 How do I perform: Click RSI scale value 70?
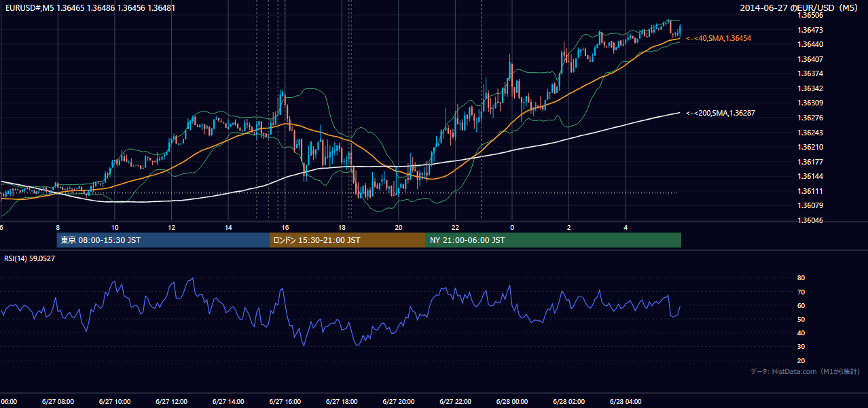pos(801,292)
